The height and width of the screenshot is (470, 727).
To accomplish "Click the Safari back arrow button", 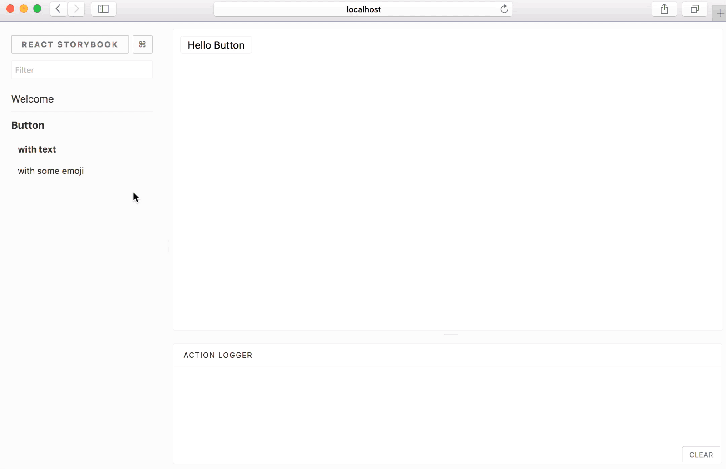I will [x=58, y=9].
